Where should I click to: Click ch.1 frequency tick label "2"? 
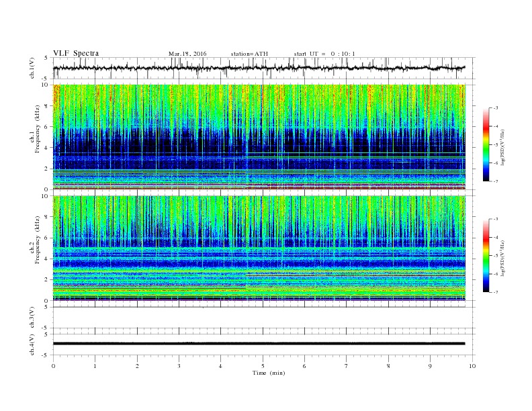pyautogui.click(x=47, y=169)
